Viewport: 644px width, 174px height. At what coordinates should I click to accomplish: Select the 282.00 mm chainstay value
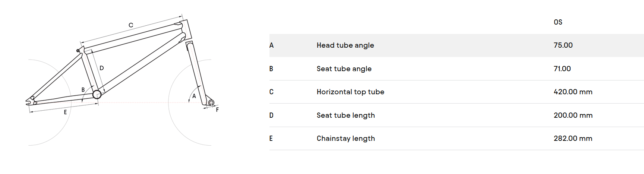click(x=573, y=139)
